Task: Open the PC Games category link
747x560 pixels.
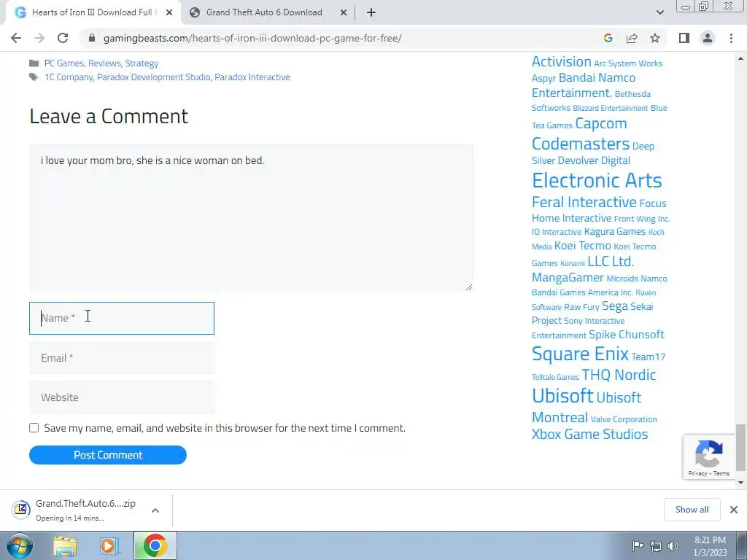Action: coord(64,63)
